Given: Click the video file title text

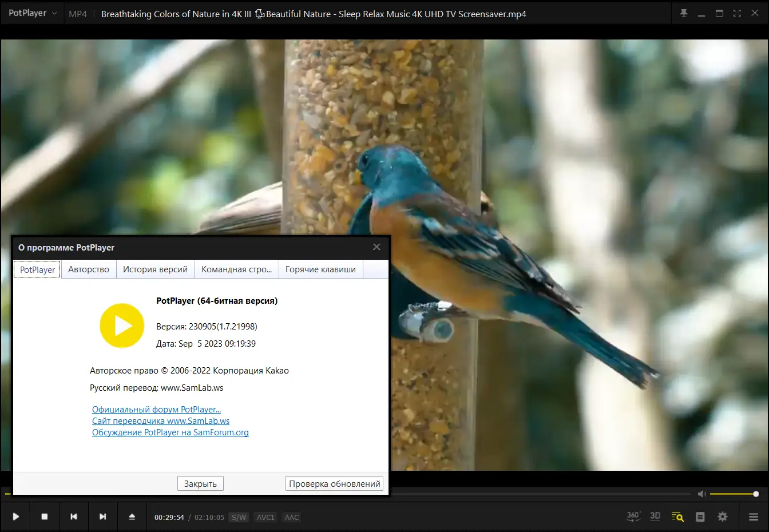Looking at the screenshot, I should pos(314,14).
